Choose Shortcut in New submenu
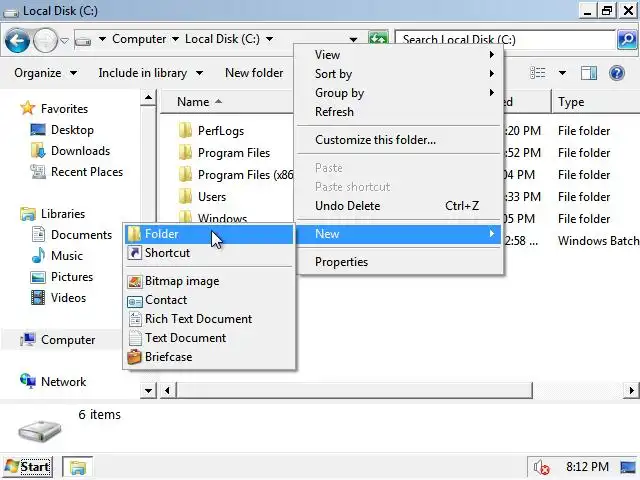The image size is (640, 480). tap(209, 253)
